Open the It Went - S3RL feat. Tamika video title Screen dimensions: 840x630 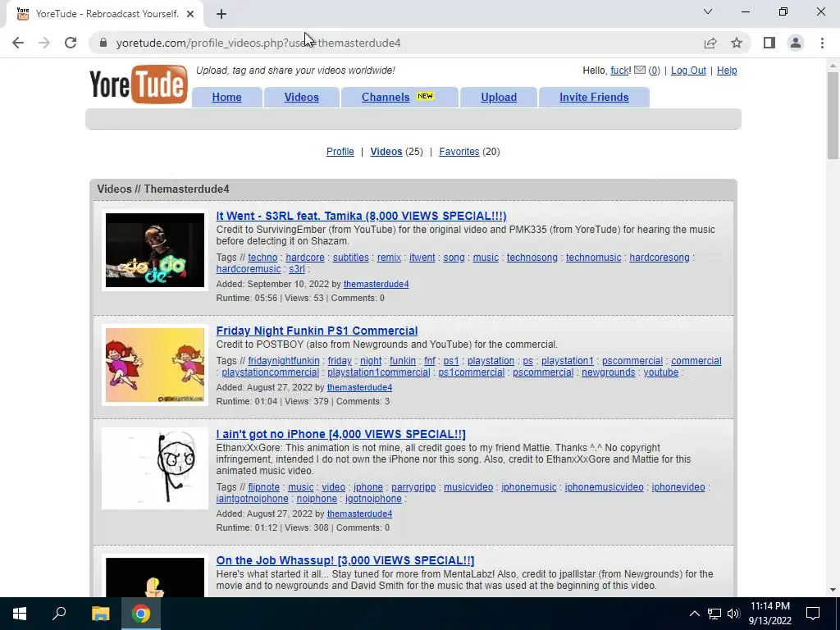pos(361,216)
